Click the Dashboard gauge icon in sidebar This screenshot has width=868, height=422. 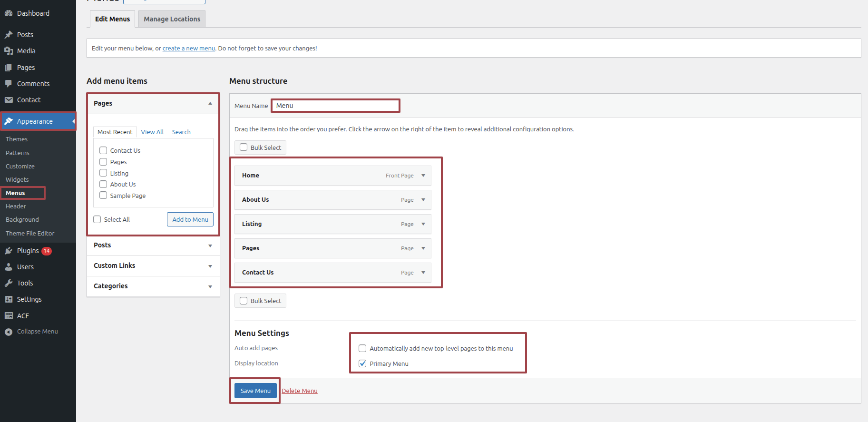point(9,13)
